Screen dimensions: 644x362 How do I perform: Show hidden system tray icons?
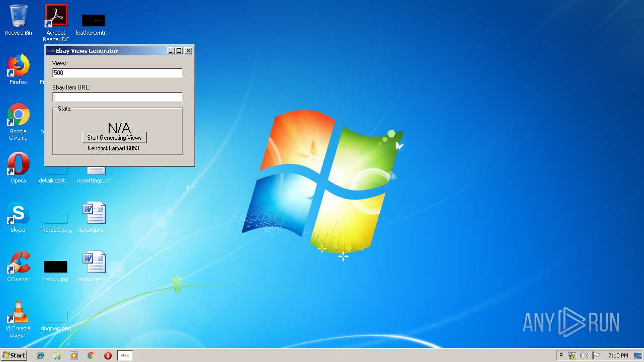click(561, 355)
